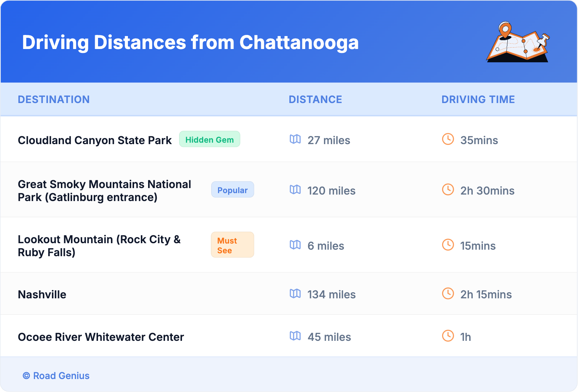The height and width of the screenshot is (392, 578).
Task: Click the clock icon beside 35mins
Action: 448,139
